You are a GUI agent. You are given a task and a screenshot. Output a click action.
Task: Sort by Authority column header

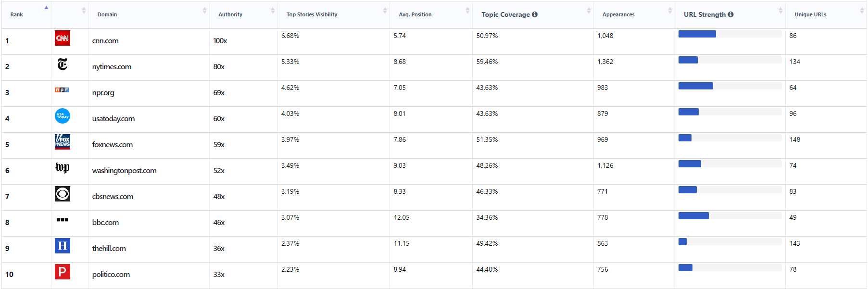pyautogui.click(x=243, y=14)
